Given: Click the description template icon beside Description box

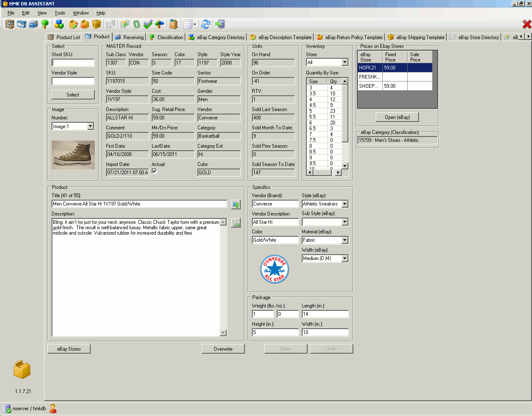Looking at the screenshot, I should coord(236,223).
